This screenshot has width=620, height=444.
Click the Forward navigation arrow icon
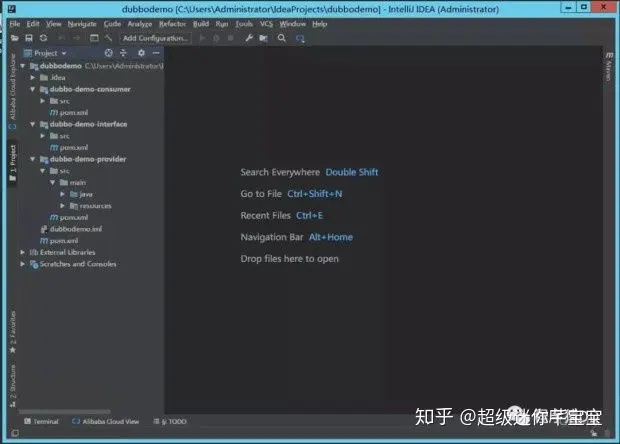click(77, 38)
